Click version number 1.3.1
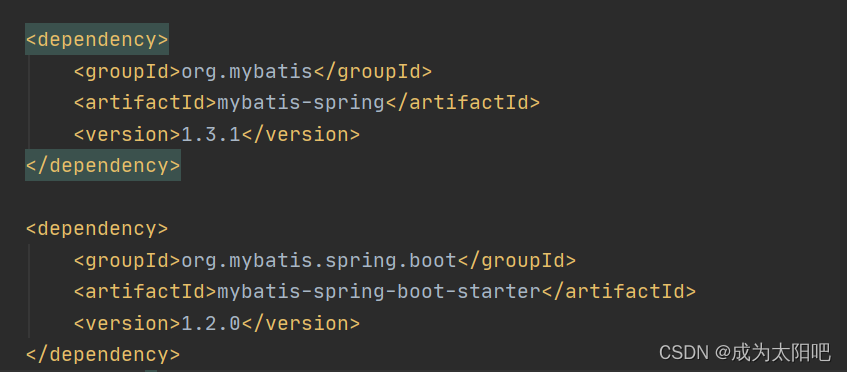Viewport: 847px width, 372px height. (x=211, y=134)
